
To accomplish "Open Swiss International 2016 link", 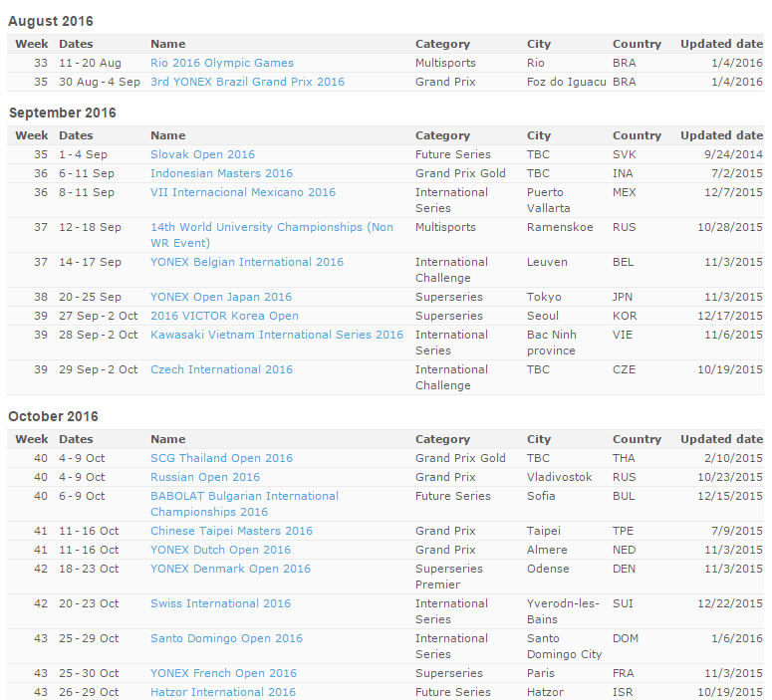I will pos(220,603).
